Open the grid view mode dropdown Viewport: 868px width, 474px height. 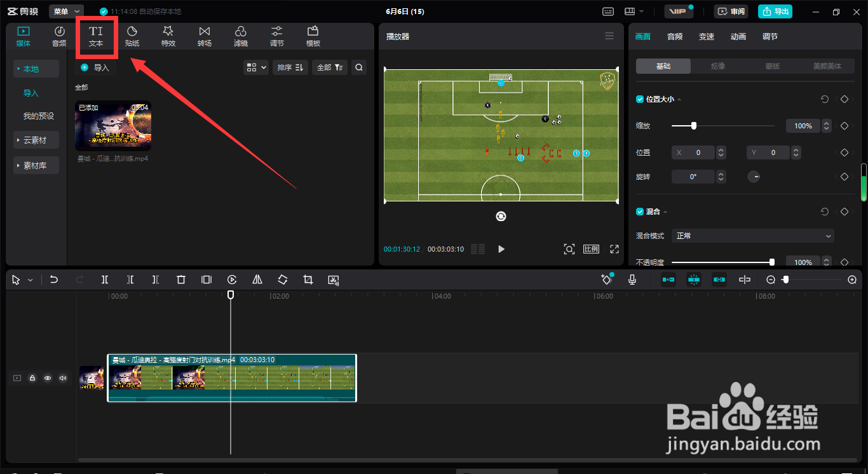coord(256,67)
